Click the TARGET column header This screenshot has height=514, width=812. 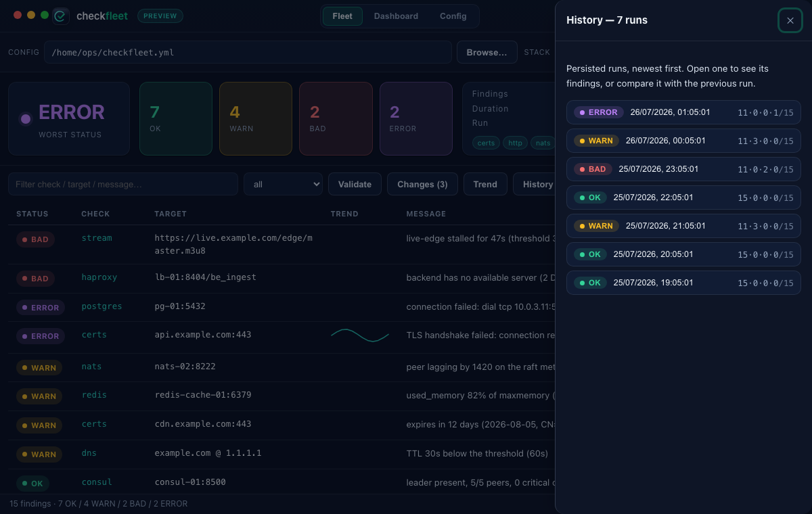[171, 214]
